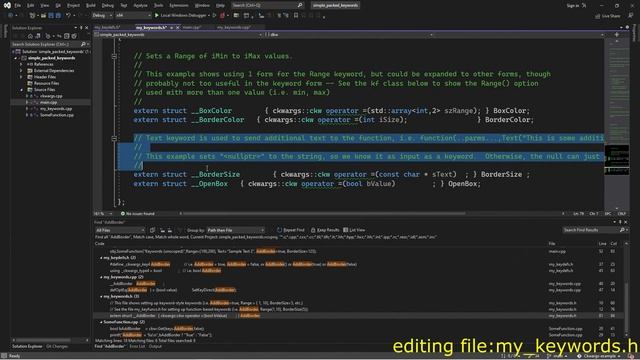
Task: Click the main Search (Ctrl+Q) box
Action: (267, 5)
